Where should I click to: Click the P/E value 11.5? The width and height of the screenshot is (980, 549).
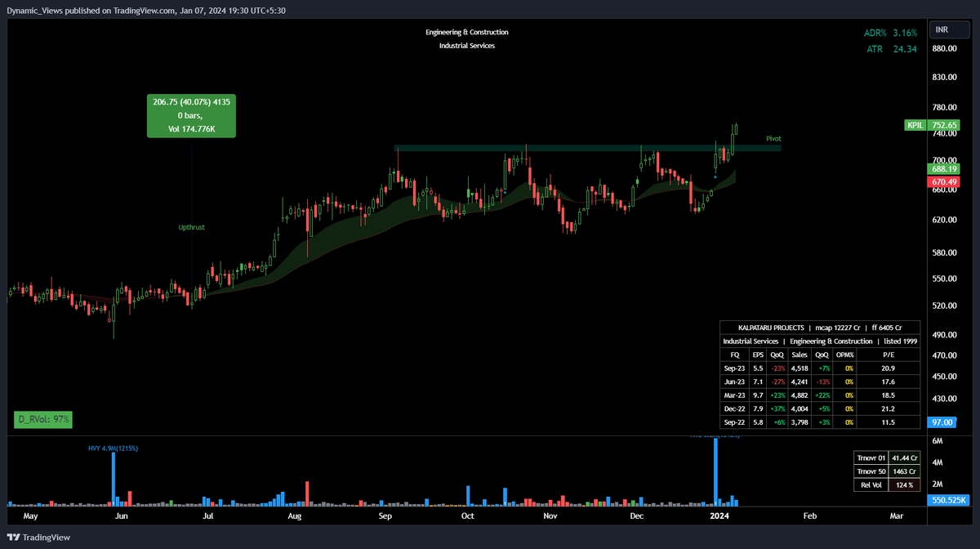point(889,422)
